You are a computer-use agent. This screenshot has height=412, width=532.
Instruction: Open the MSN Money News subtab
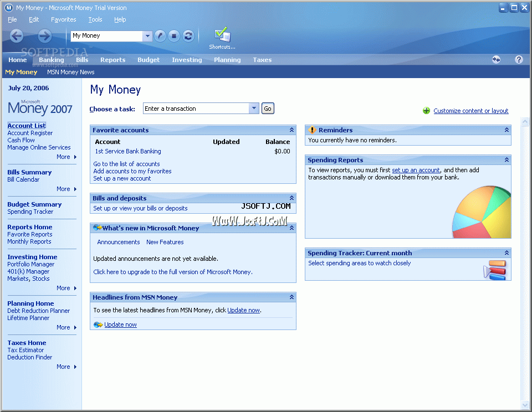pyautogui.click(x=70, y=72)
